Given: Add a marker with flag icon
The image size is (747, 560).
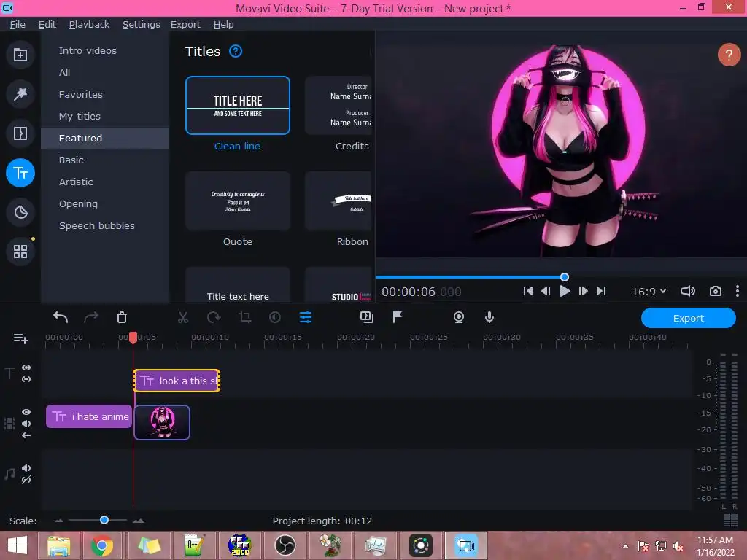Looking at the screenshot, I should 398,317.
